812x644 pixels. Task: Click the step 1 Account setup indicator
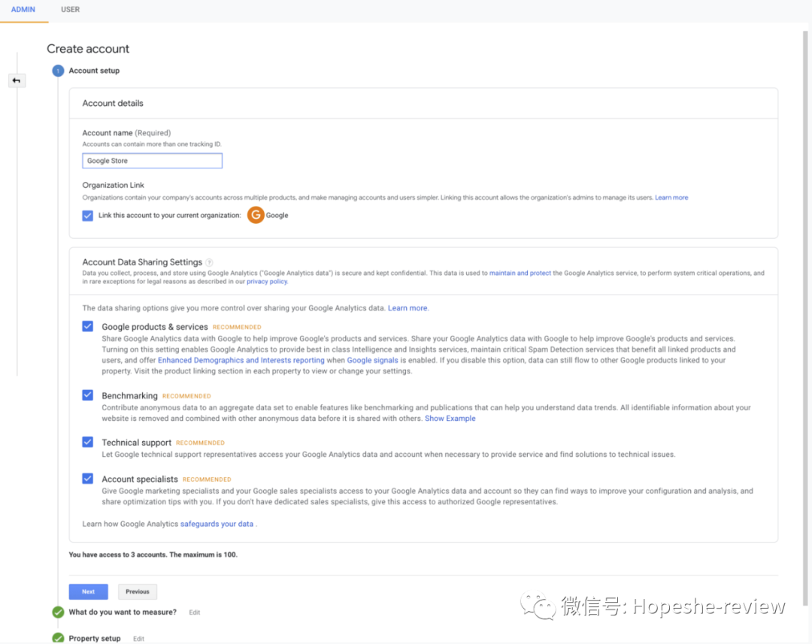click(x=58, y=70)
